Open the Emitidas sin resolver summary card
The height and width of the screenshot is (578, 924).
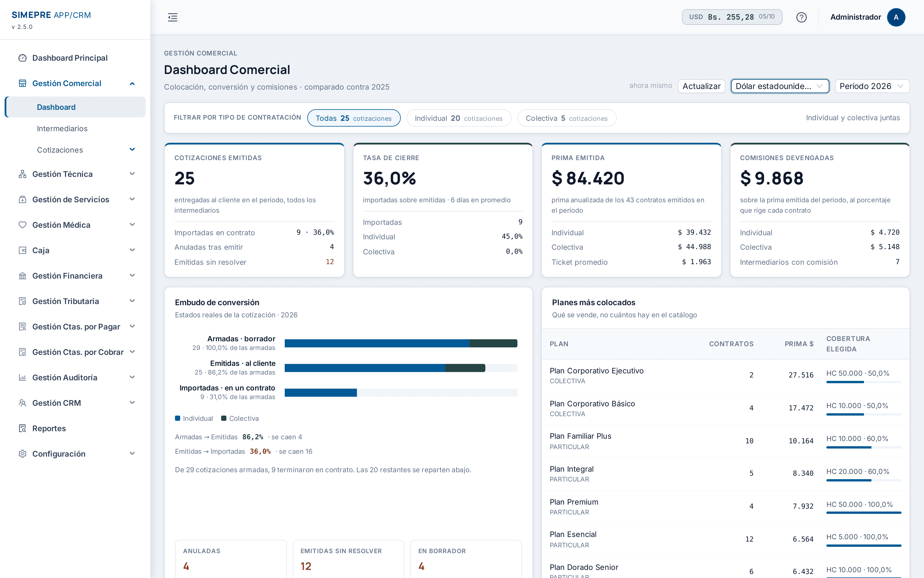[348, 559]
